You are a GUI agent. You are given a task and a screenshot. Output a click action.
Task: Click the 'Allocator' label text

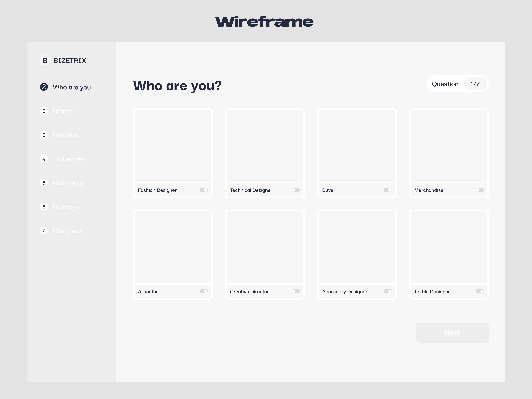(148, 292)
